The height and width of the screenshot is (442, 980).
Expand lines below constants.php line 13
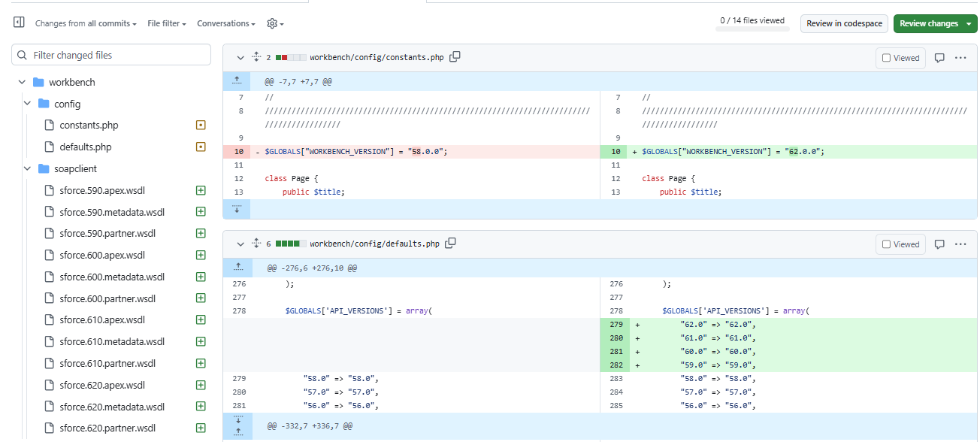[237, 209]
